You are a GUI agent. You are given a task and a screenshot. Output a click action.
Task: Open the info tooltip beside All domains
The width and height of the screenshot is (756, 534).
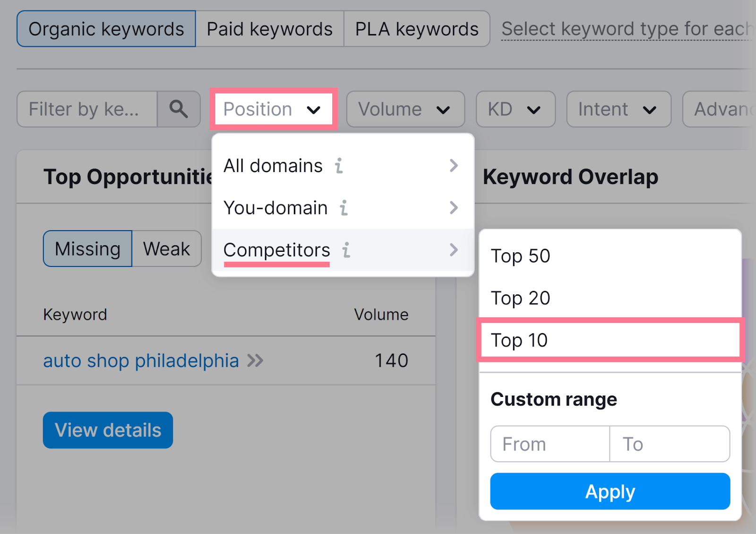pyautogui.click(x=338, y=165)
